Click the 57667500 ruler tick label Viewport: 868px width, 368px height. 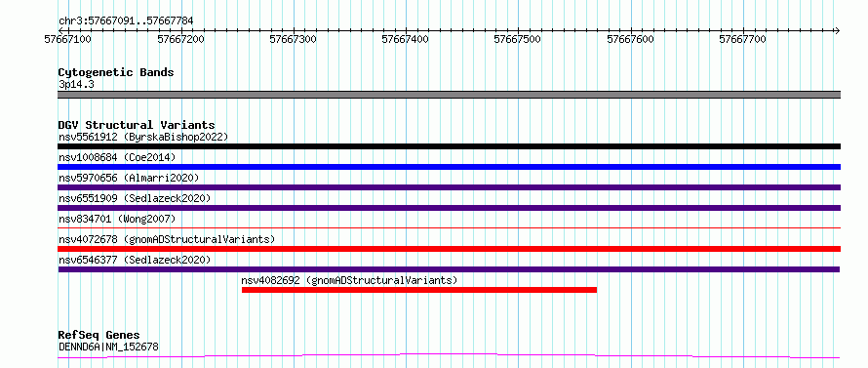[518, 39]
